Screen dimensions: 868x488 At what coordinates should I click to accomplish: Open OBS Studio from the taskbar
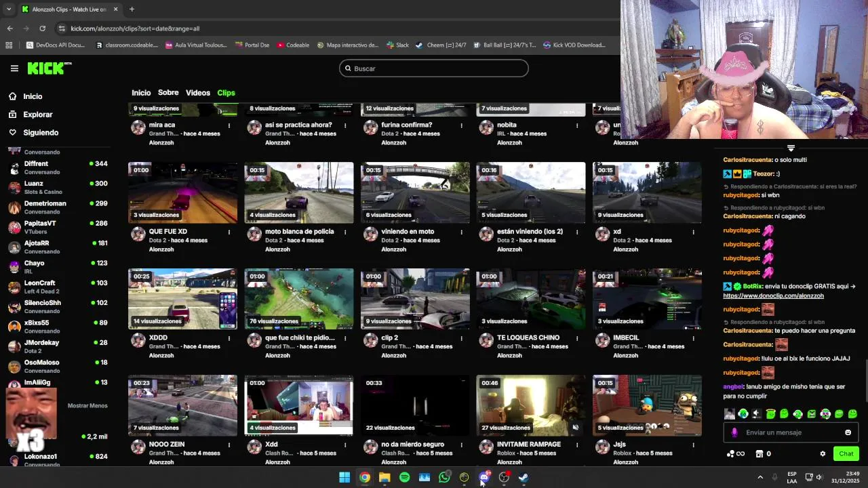tap(504, 477)
